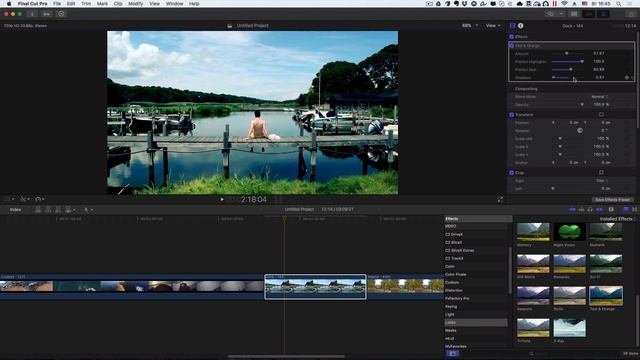
Task: Toggle audio skimming in the timeline
Action: pos(581,209)
